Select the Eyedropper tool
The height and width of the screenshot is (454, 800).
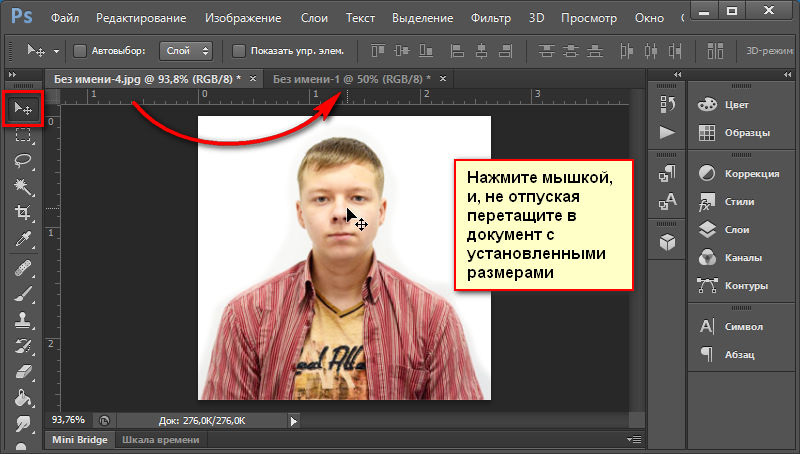coord(23,239)
